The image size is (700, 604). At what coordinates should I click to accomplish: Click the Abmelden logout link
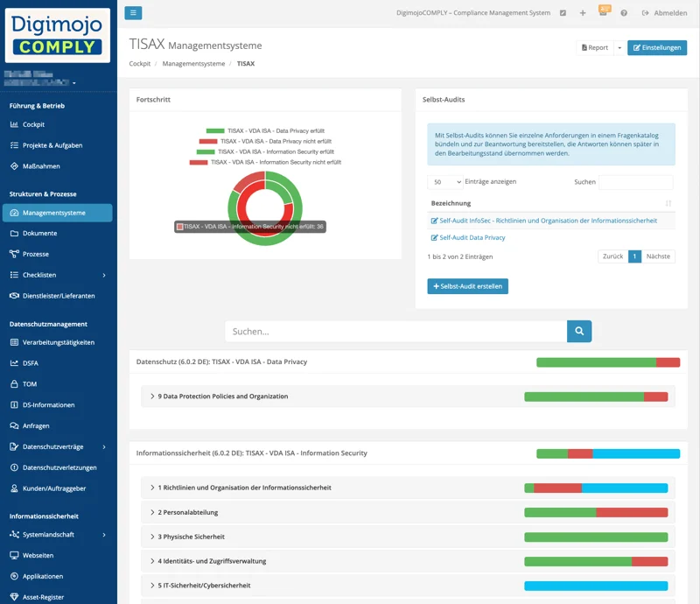click(x=665, y=13)
